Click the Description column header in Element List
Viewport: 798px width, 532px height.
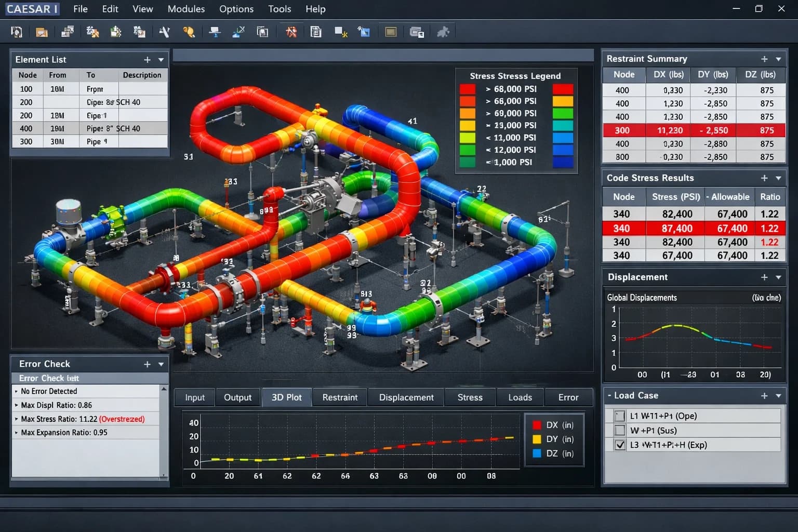pyautogui.click(x=142, y=75)
